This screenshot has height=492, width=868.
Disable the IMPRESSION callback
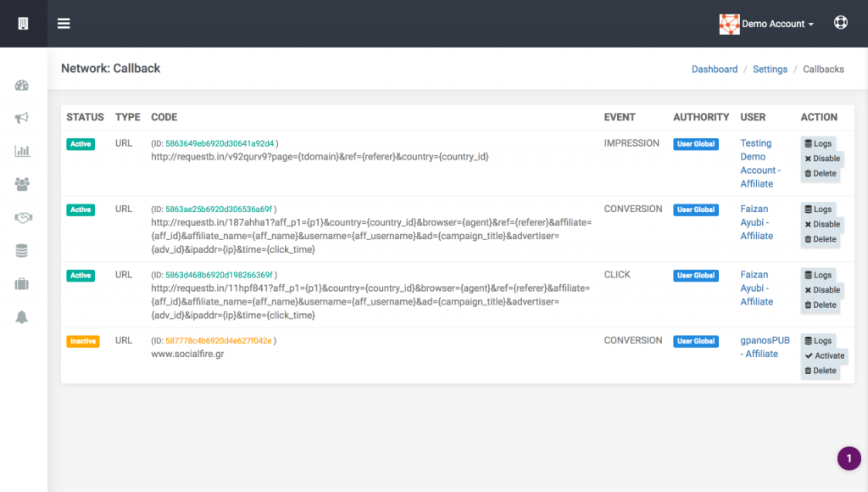pyautogui.click(x=822, y=159)
